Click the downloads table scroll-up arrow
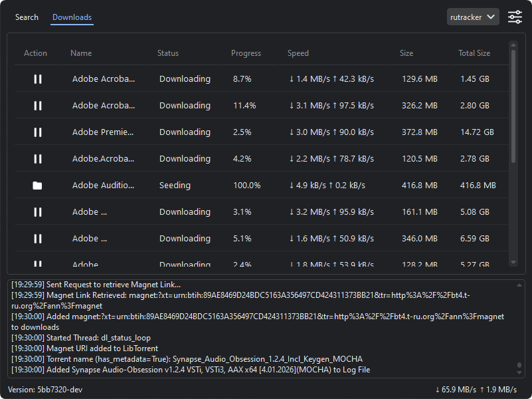 [513, 45]
